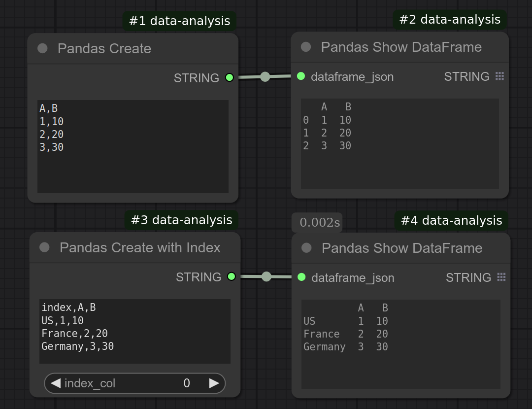Collapse the bottom Pandas Show DataFrame node dot
Screen dimensions: 532x409
coord(306,248)
